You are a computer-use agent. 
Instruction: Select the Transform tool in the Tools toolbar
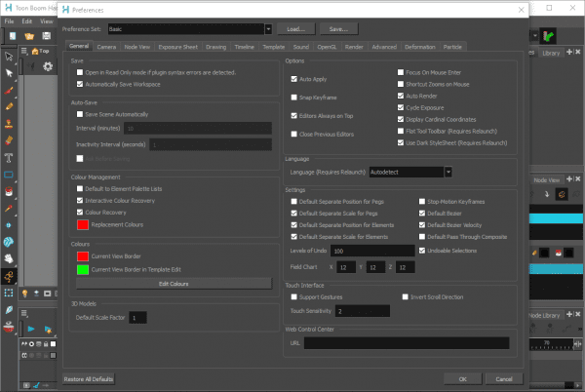9,56
